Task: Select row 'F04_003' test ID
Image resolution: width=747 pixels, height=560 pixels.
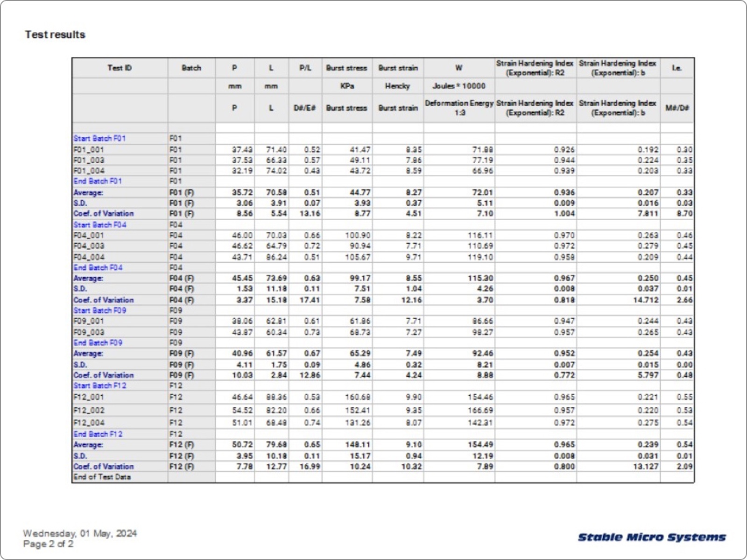Action: pyautogui.click(x=89, y=246)
